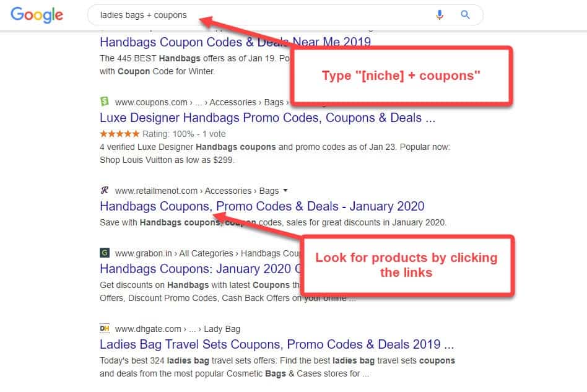
Task: Click the blue search magnifier icon
Action: coord(466,15)
